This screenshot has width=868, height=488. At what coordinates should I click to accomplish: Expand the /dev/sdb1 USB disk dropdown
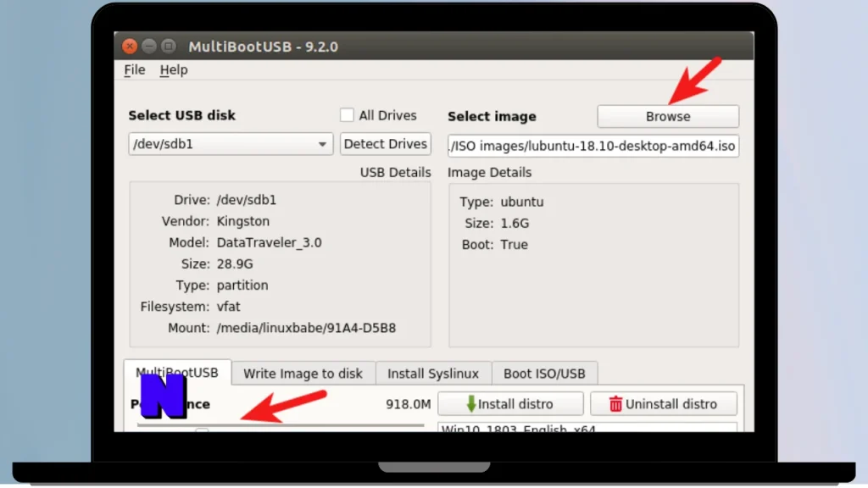(231, 144)
